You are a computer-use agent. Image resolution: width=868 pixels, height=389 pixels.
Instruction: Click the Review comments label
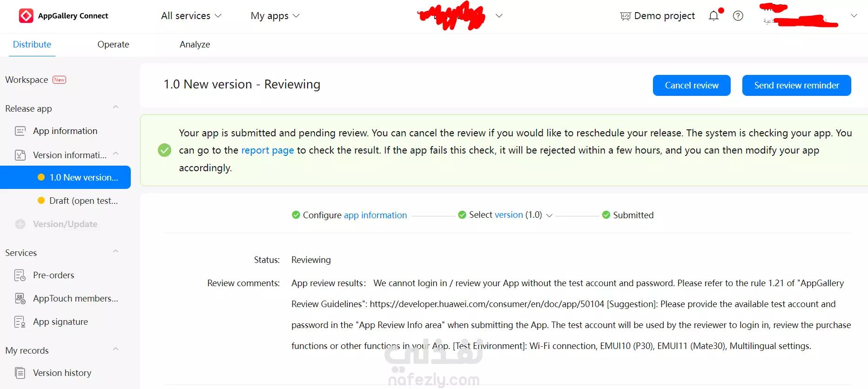[x=243, y=283]
